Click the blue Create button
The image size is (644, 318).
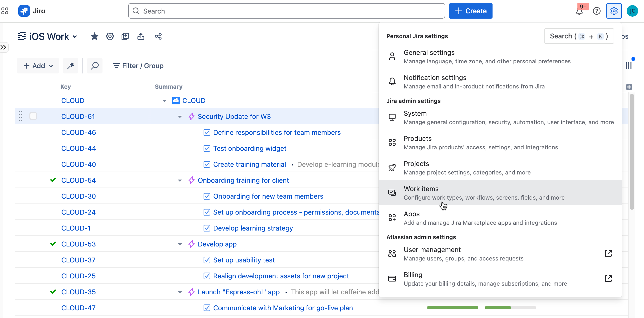(471, 11)
